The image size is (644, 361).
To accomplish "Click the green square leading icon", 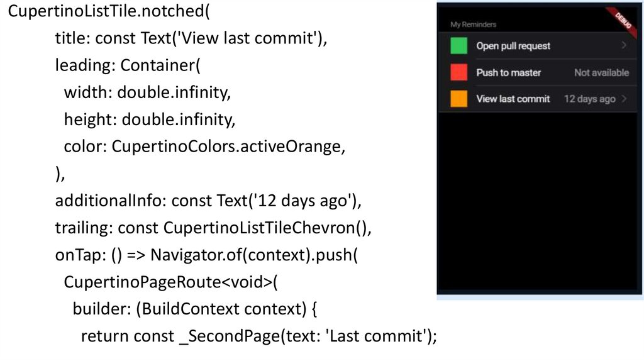I will tap(459, 46).
